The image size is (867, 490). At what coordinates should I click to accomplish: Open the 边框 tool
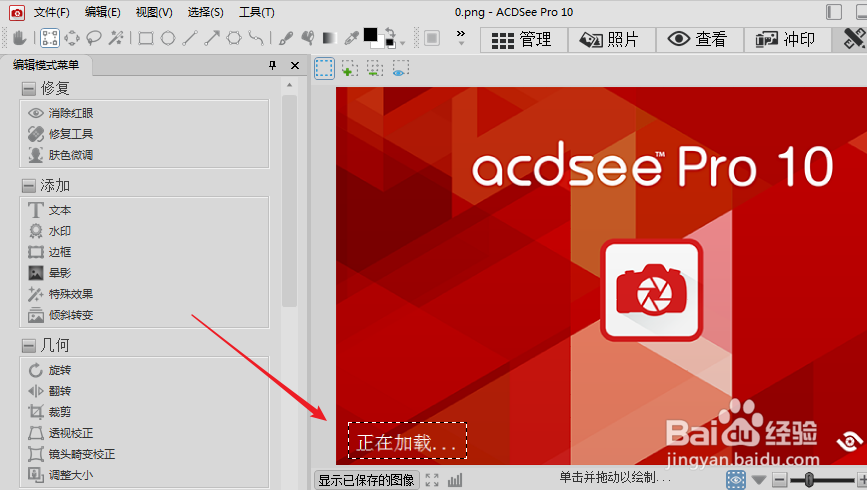pos(49,252)
